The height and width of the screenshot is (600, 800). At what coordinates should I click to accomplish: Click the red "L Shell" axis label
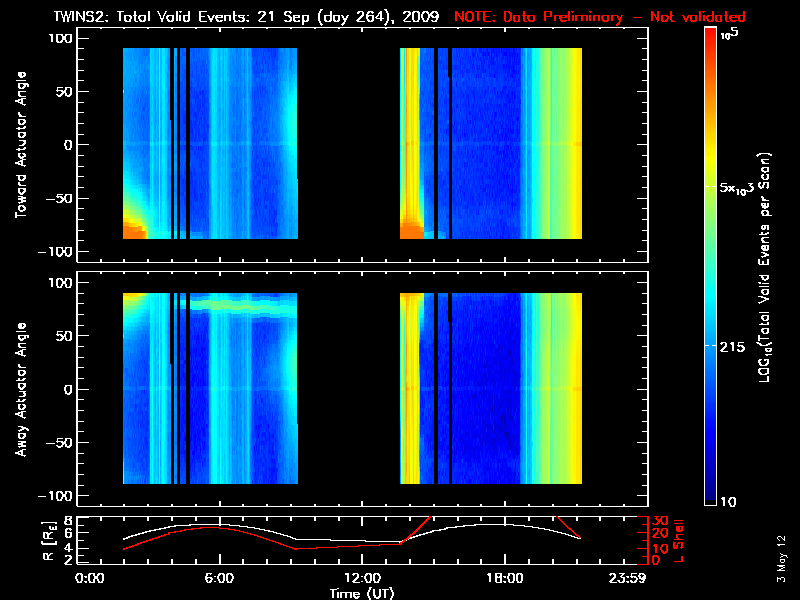[679, 540]
